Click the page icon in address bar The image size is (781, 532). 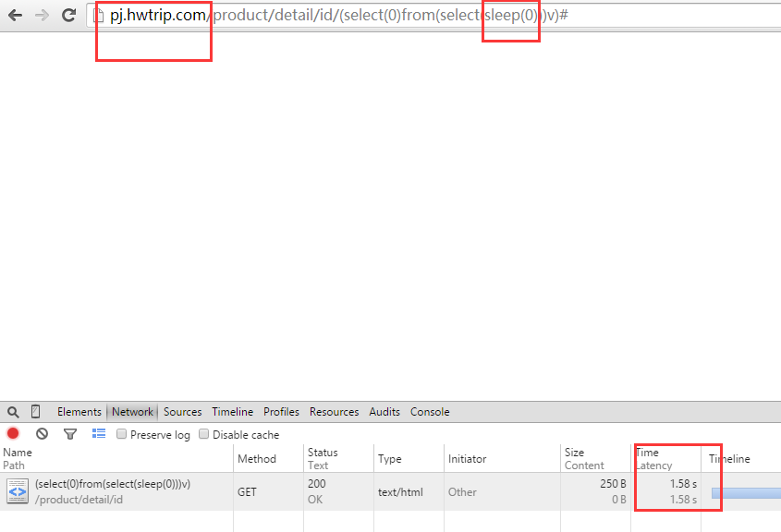click(99, 16)
